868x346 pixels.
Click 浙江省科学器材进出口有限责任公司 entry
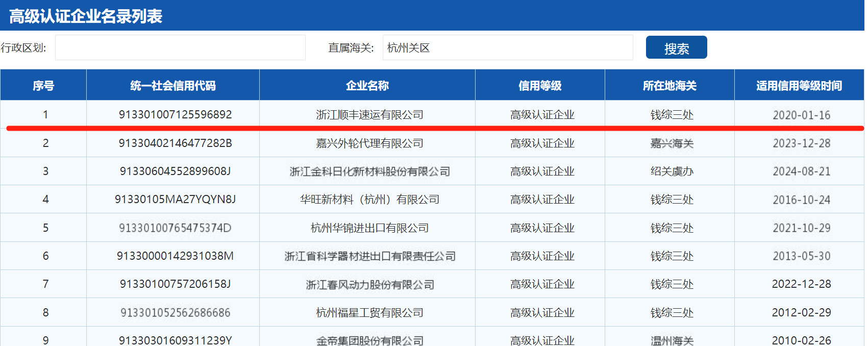pos(369,256)
